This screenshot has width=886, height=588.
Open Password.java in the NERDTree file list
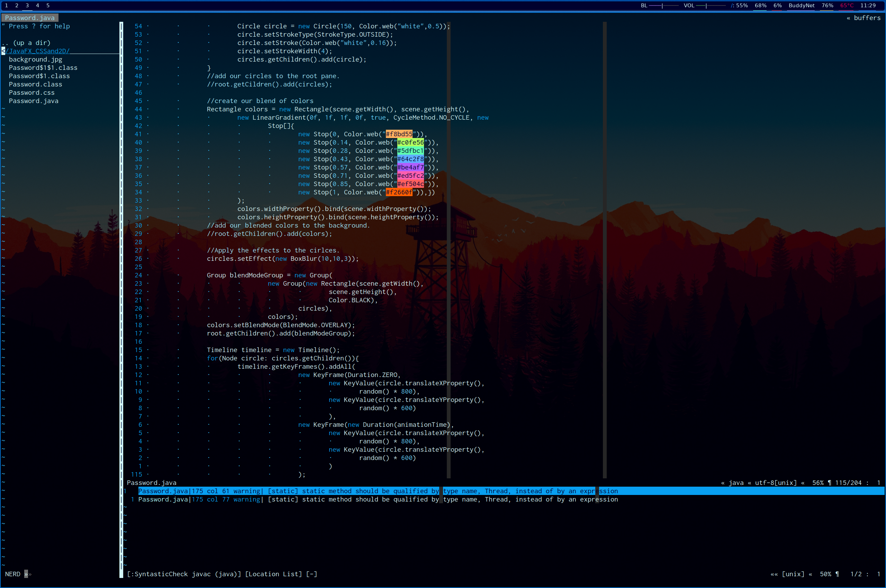[x=34, y=101]
